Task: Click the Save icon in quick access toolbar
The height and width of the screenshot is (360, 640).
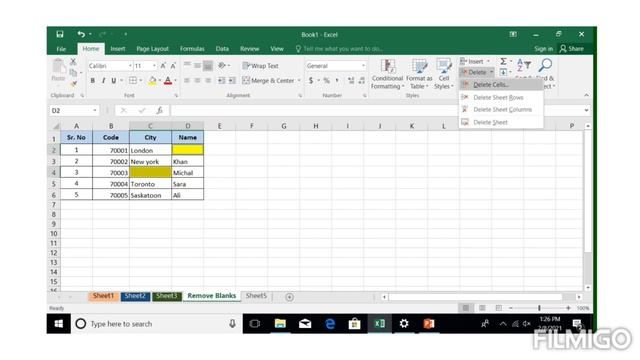Action: 60,34
